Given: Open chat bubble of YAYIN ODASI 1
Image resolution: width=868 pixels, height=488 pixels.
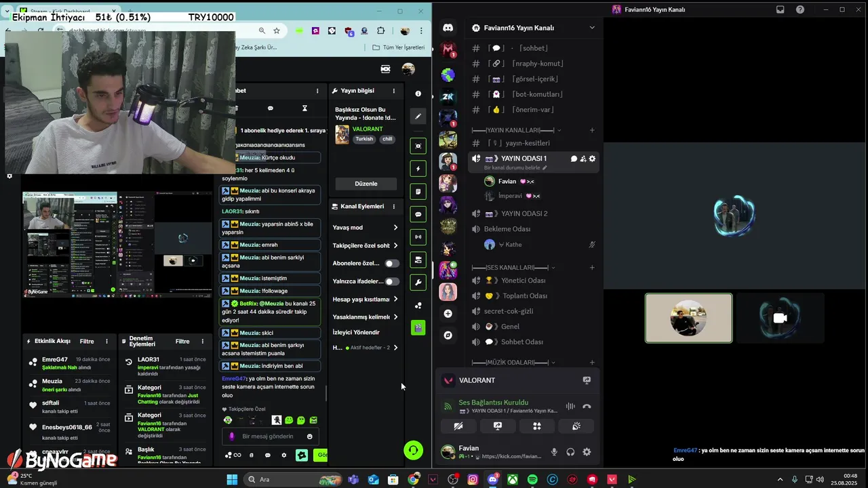Looking at the screenshot, I should point(574,159).
